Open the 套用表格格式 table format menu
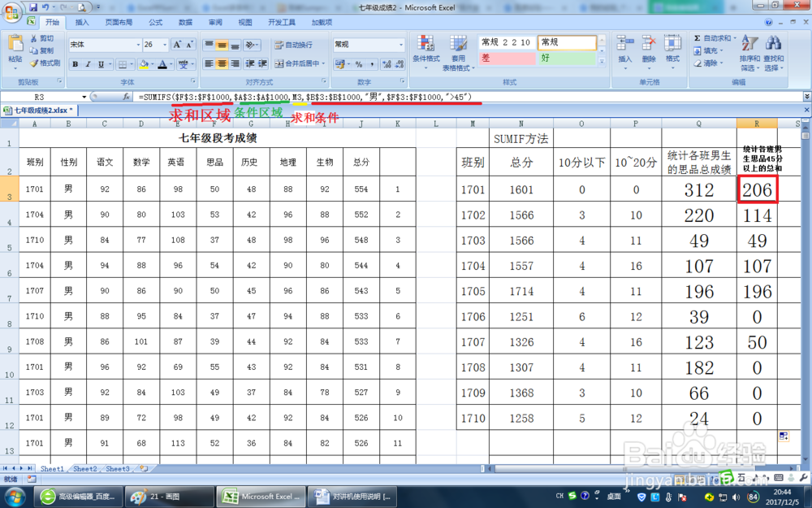The width and height of the screenshot is (812, 508). tap(458, 53)
